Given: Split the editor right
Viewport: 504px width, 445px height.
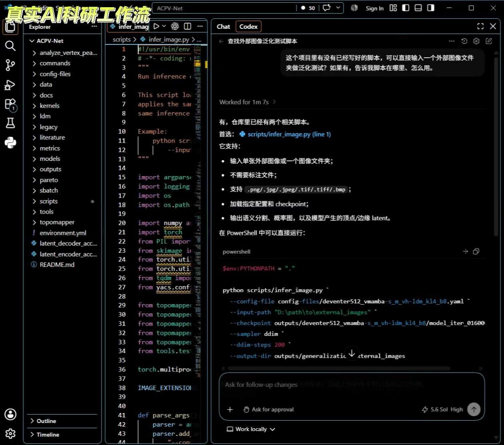Looking at the screenshot, I should (x=187, y=26).
